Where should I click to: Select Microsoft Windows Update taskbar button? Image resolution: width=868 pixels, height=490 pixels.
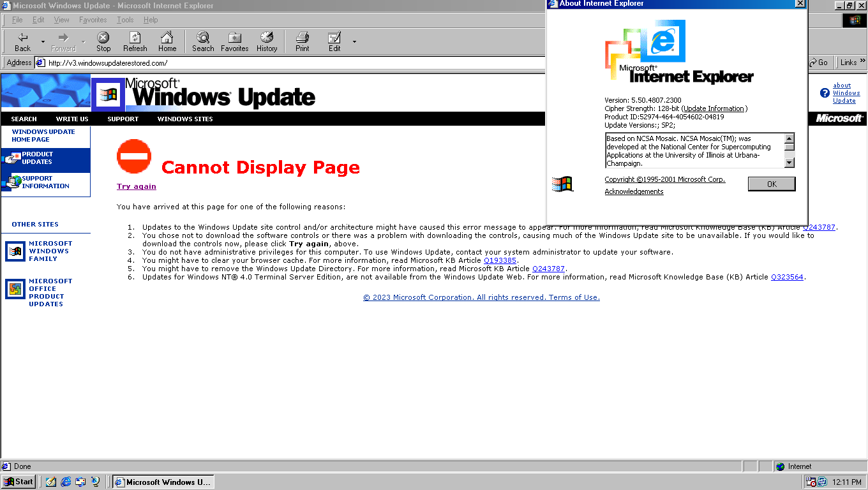coord(163,482)
